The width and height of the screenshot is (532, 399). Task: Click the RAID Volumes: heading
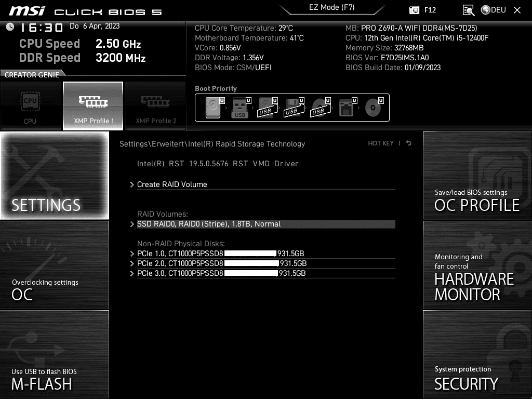(163, 214)
